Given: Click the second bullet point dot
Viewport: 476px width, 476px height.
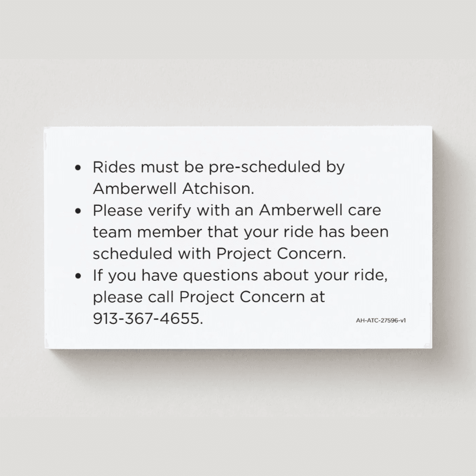Looking at the screenshot, I should [78, 211].
